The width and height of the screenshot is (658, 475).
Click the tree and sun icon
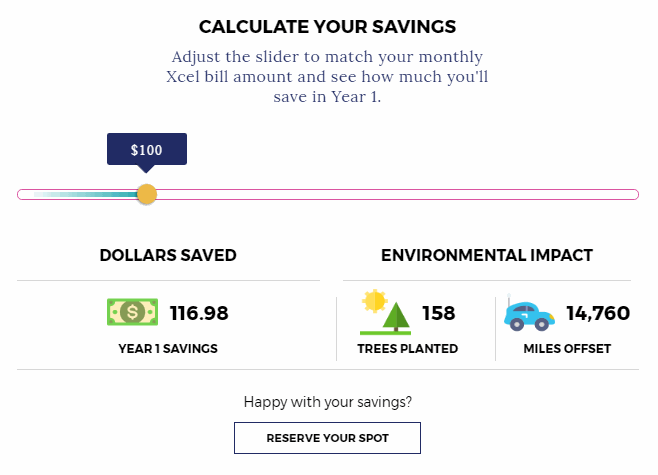click(x=385, y=312)
